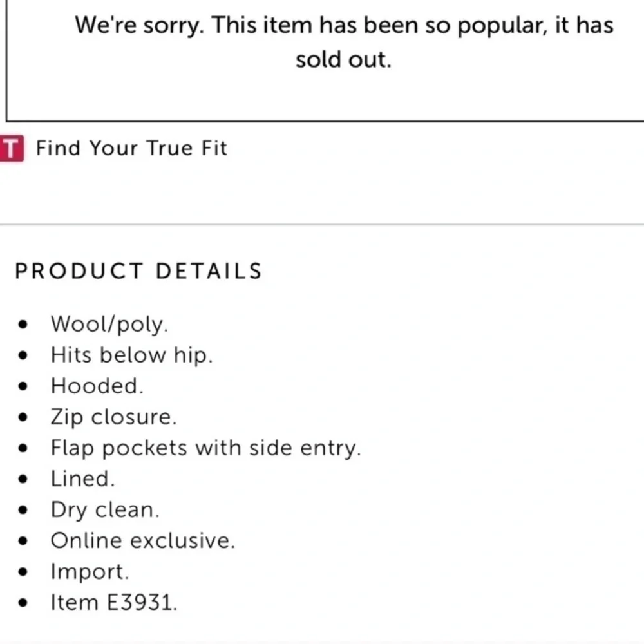Click the red True Fit T icon
This screenshot has height=644, width=644.
[x=12, y=148]
